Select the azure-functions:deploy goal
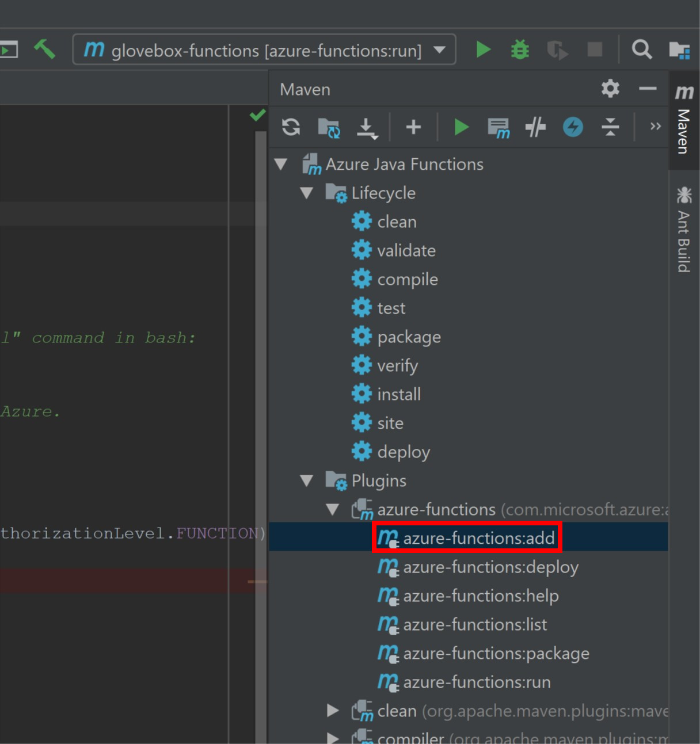This screenshot has width=700, height=744. tap(478, 567)
